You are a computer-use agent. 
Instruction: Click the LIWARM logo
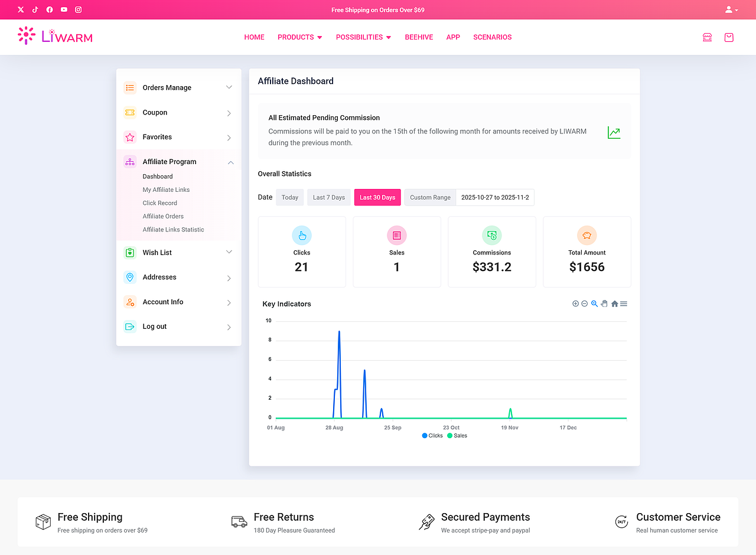pos(55,36)
